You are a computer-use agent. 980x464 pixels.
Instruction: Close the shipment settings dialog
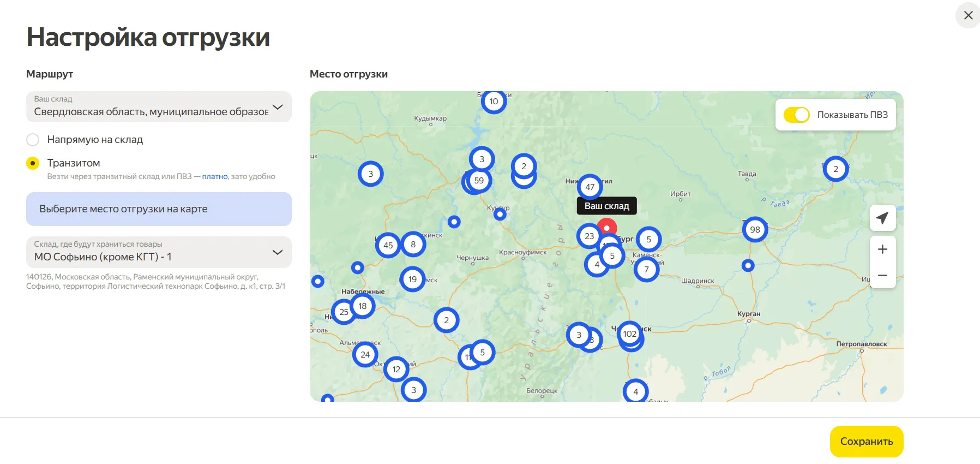(968, 15)
